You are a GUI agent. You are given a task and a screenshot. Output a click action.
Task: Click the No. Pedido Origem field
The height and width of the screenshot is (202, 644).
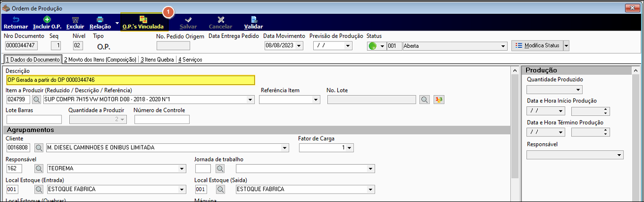pyautogui.click(x=173, y=46)
